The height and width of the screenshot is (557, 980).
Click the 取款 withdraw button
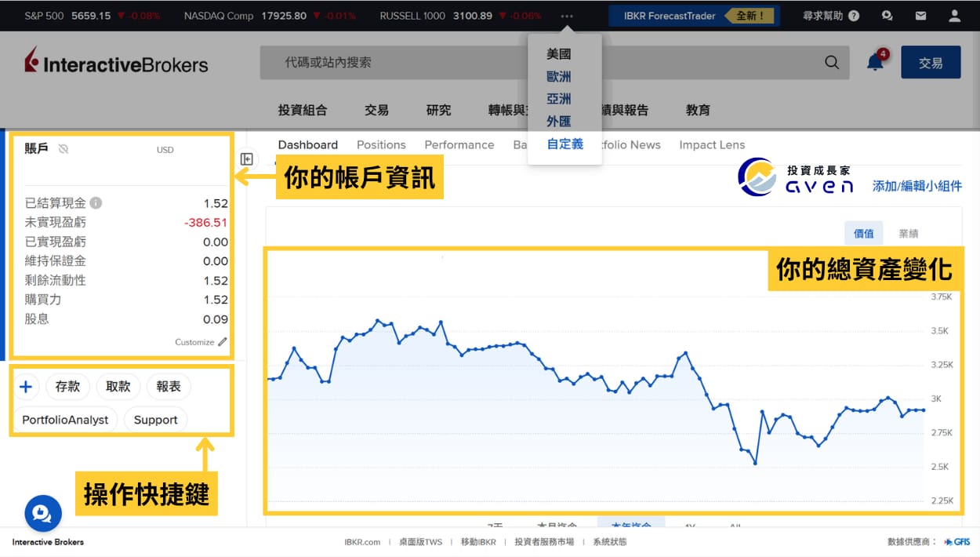click(x=118, y=386)
